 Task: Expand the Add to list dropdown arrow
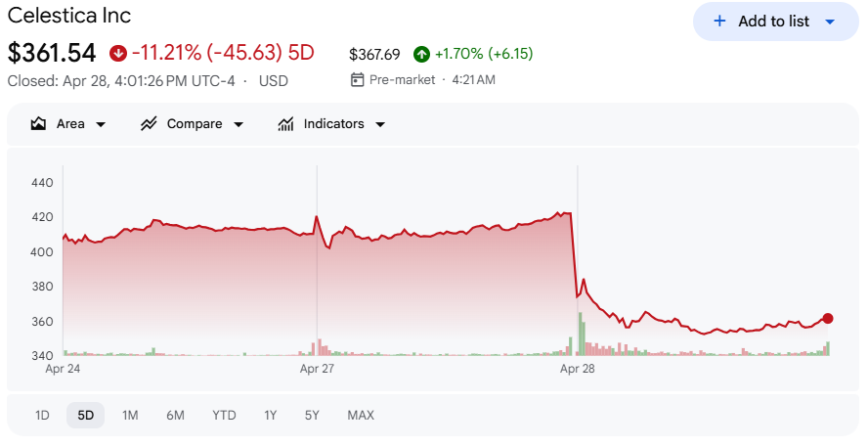click(830, 22)
